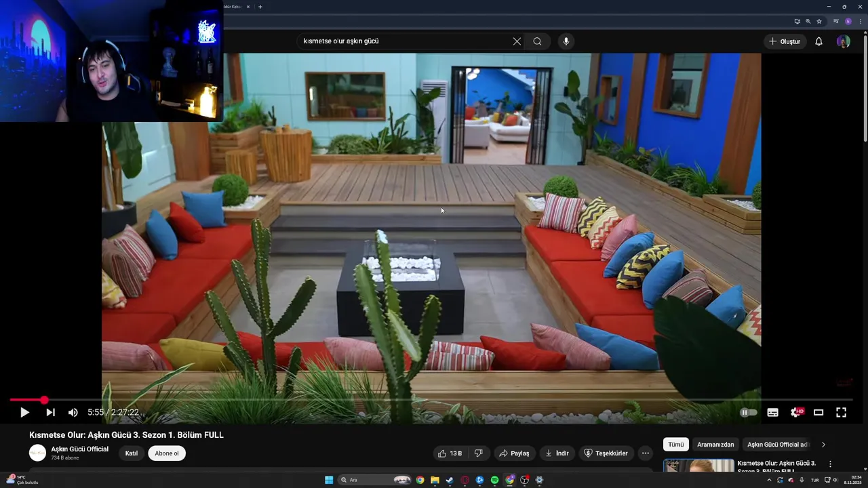The height and width of the screenshot is (488, 868).
Task: Clear the search box text
Action: coord(517,41)
